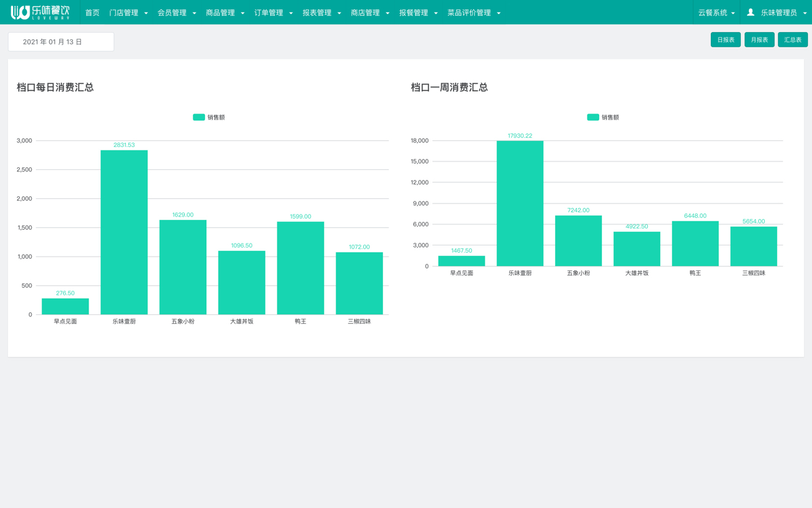812x508 pixels.
Task: Click the 乐味壹厨 bar in the weekly chart
Action: pos(520,203)
